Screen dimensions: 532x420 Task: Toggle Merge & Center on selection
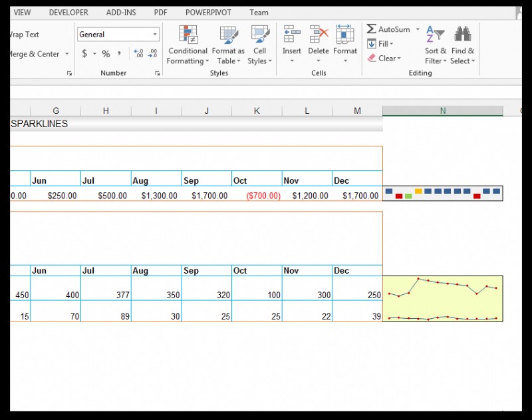(33, 53)
